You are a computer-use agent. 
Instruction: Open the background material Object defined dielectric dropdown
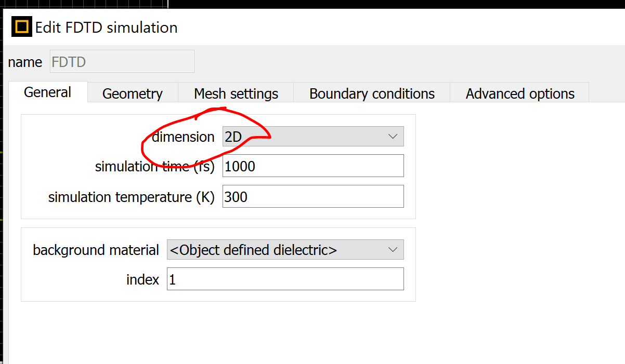tap(285, 250)
